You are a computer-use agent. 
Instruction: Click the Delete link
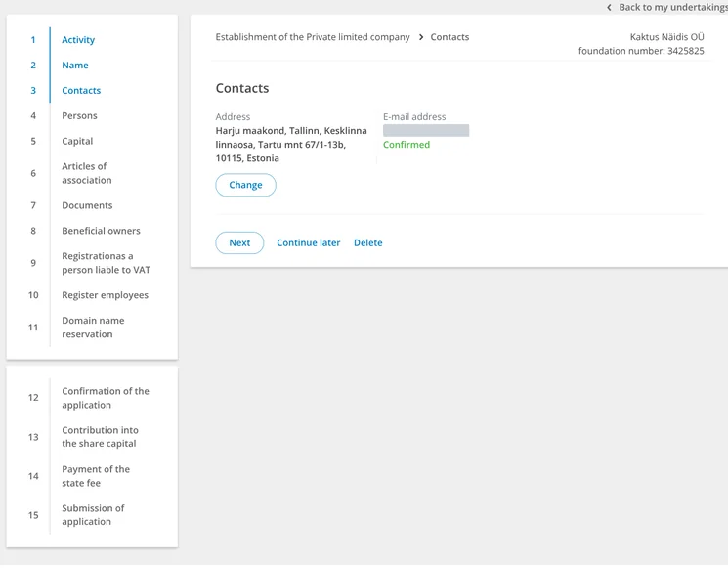click(x=368, y=242)
